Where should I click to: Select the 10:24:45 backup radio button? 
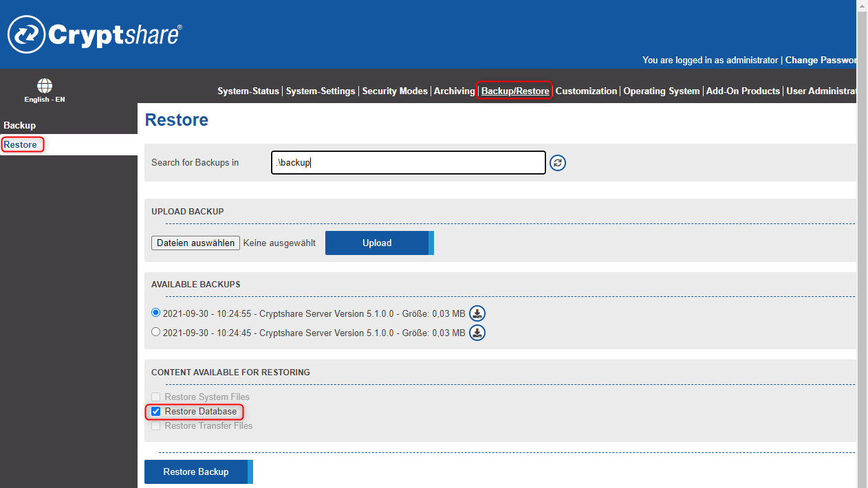tap(156, 331)
